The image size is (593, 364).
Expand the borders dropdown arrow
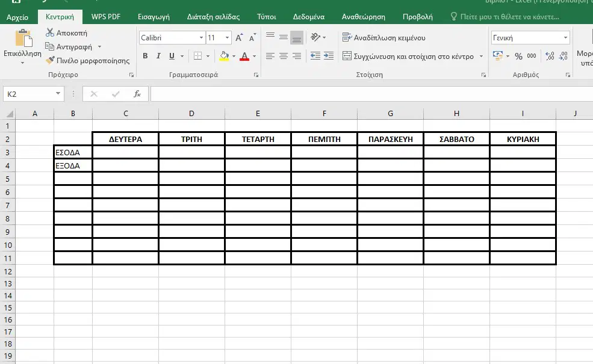coord(208,57)
